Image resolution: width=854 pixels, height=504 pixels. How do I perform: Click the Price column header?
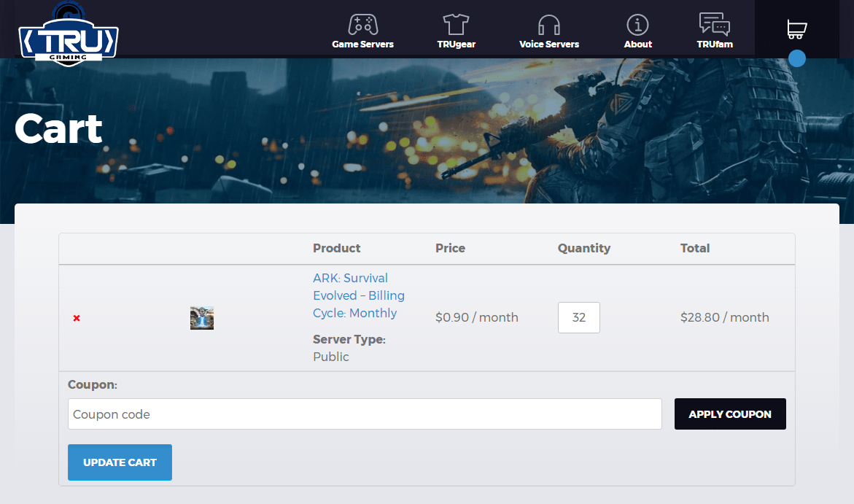pos(450,249)
